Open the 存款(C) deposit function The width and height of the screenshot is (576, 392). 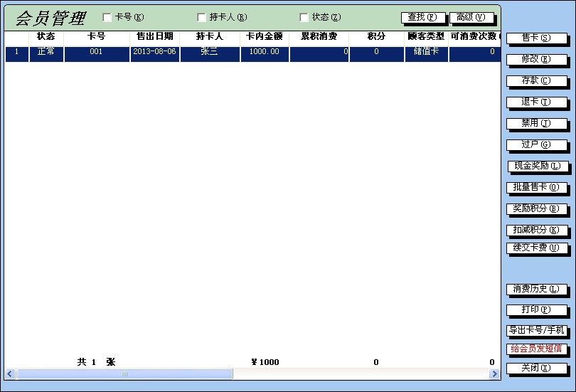tap(536, 80)
